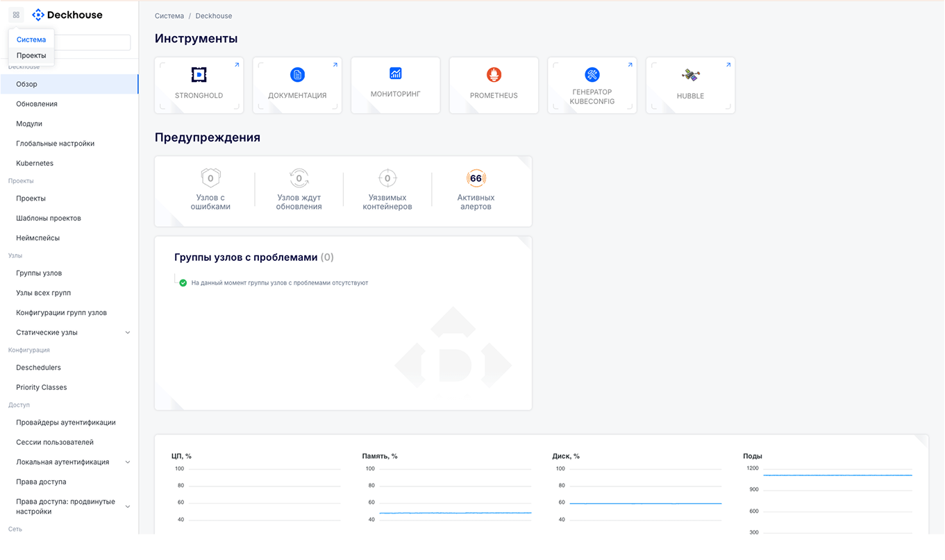Viewport: 945px width, 560px height.
Task: Open the Обновления sidebar page
Action: [37, 104]
